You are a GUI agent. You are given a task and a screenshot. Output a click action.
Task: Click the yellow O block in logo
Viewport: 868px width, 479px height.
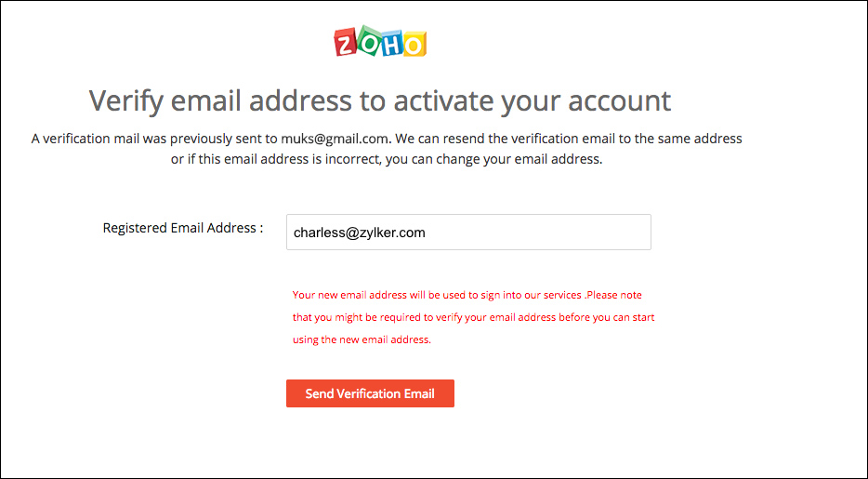pos(414,43)
